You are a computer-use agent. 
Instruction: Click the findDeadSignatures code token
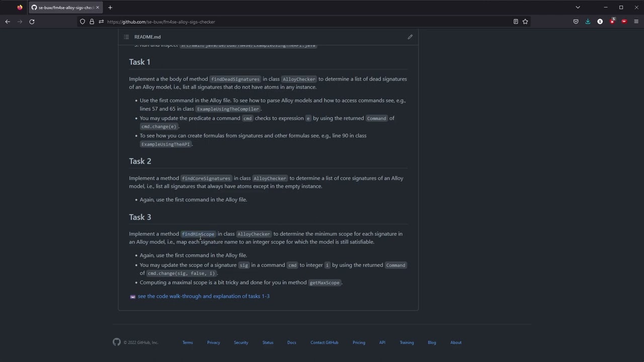click(x=235, y=79)
